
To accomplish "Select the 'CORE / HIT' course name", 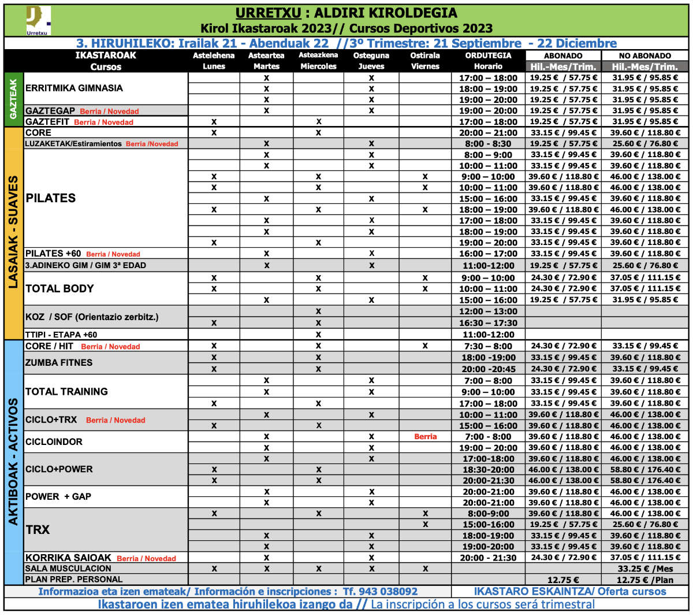I will click(49, 346).
